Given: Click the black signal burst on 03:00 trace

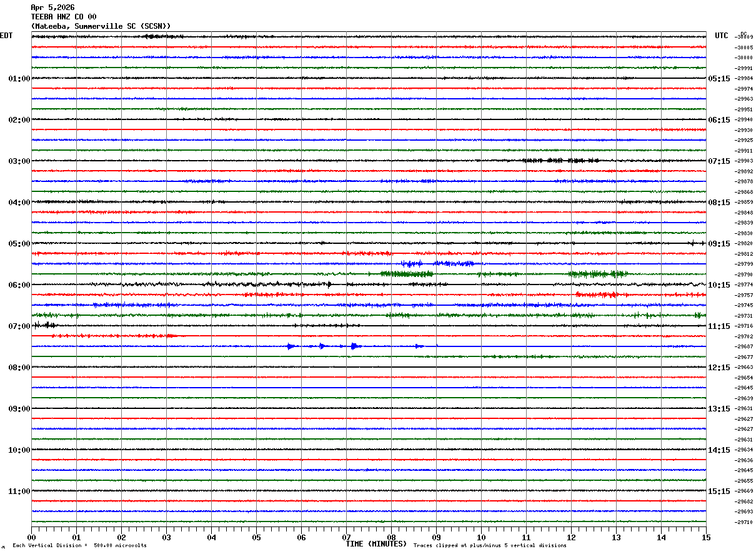Looking at the screenshot, I should 560,161.
